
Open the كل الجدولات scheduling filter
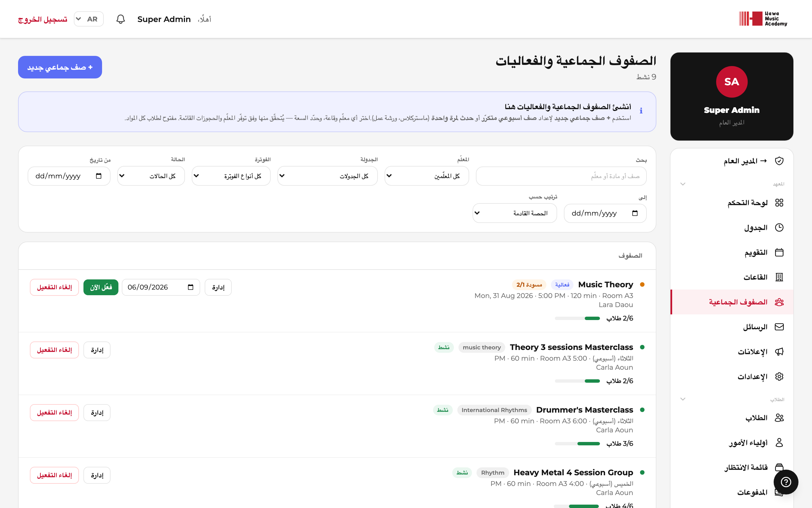click(327, 176)
